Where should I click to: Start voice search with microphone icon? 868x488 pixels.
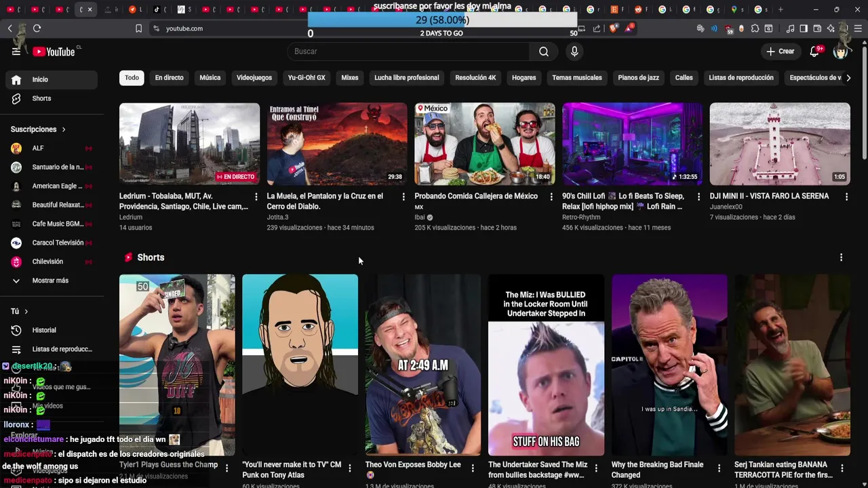(574, 52)
